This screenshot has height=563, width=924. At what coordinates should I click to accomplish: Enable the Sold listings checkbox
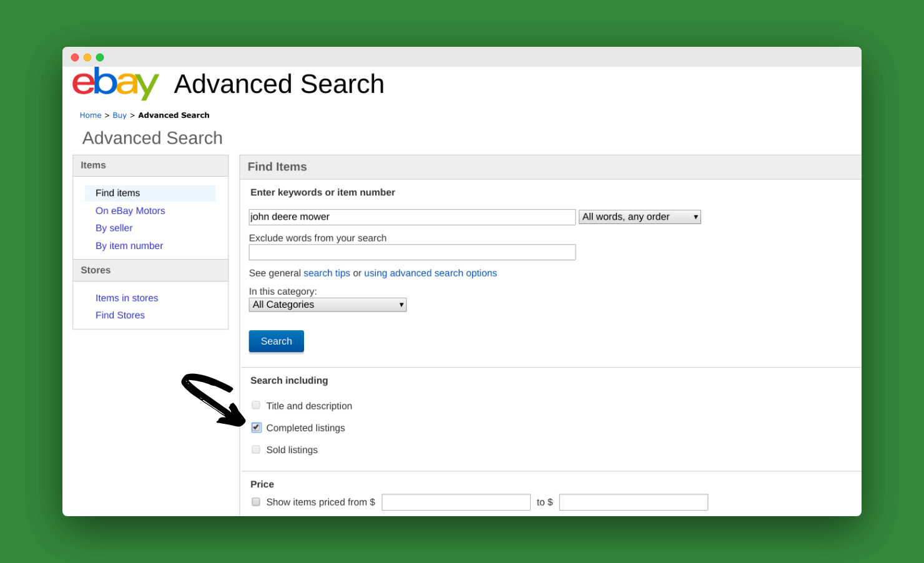(256, 450)
